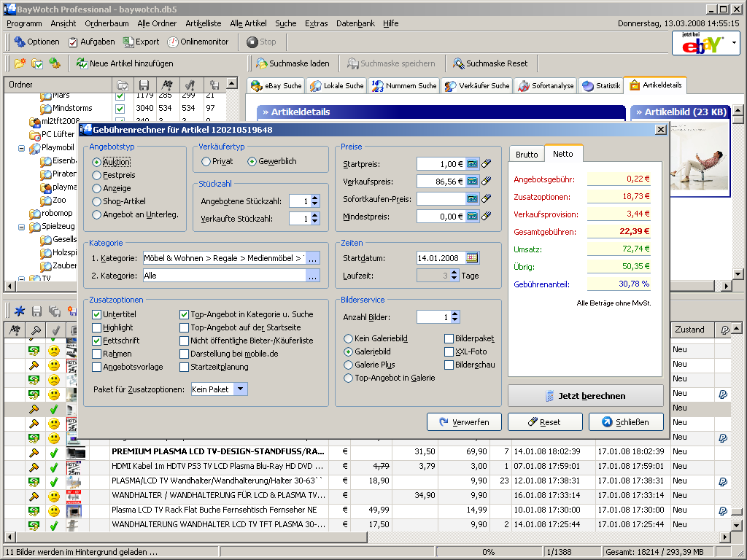Click Neue Artikel hinzufügen

(125, 63)
